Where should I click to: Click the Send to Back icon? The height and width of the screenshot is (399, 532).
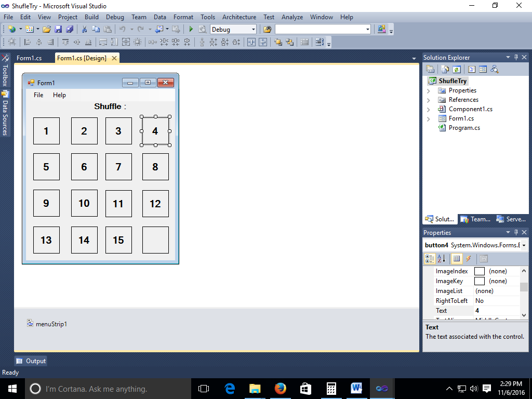coord(290,42)
